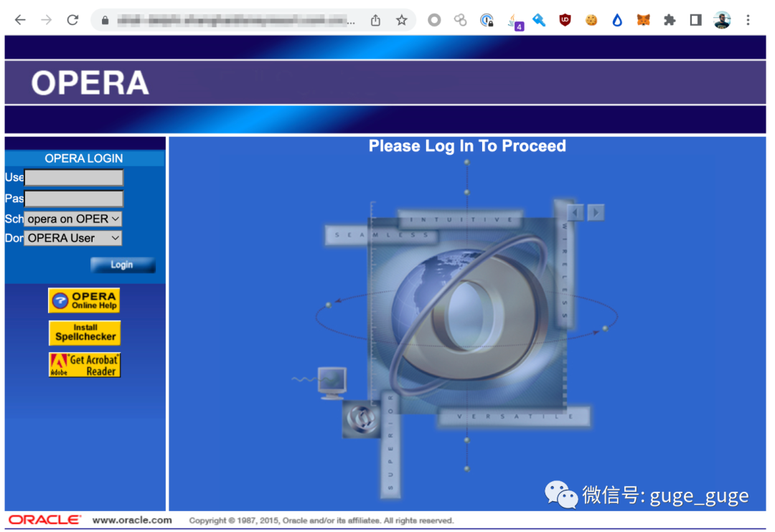Click the OPERA title banner text
This screenshot has width=775, height=532.
pos(90,82)
